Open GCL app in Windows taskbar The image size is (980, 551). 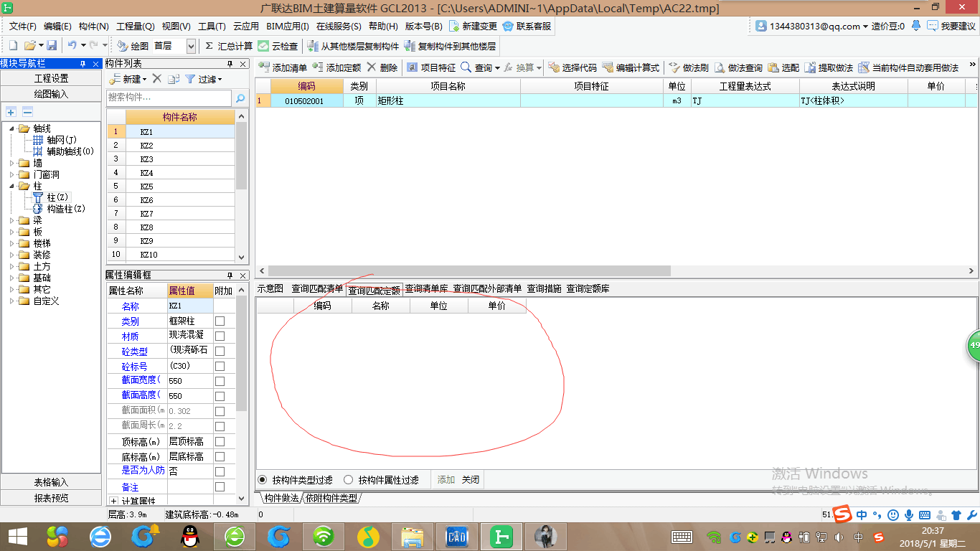(x=500, y=536)
